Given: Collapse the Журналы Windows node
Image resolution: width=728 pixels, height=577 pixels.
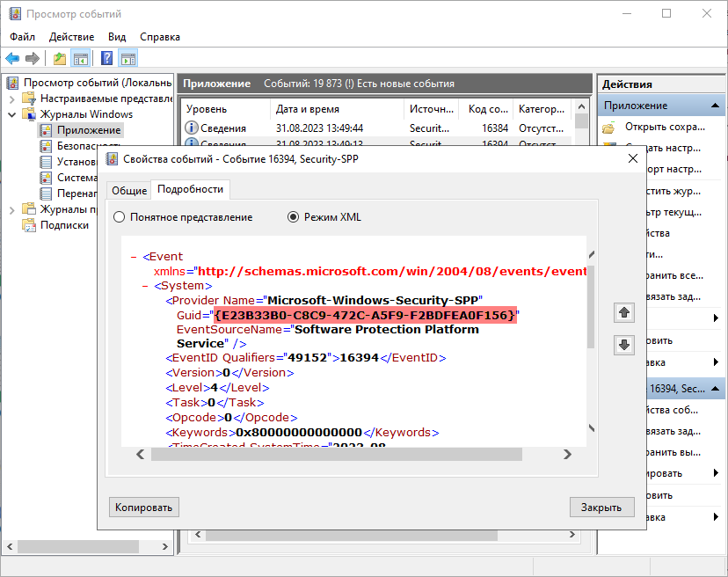Looking at the screenshot, I should coord(12,114).
